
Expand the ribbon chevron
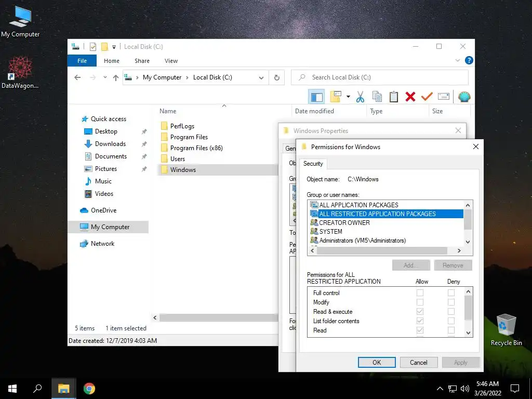point(457,60)
